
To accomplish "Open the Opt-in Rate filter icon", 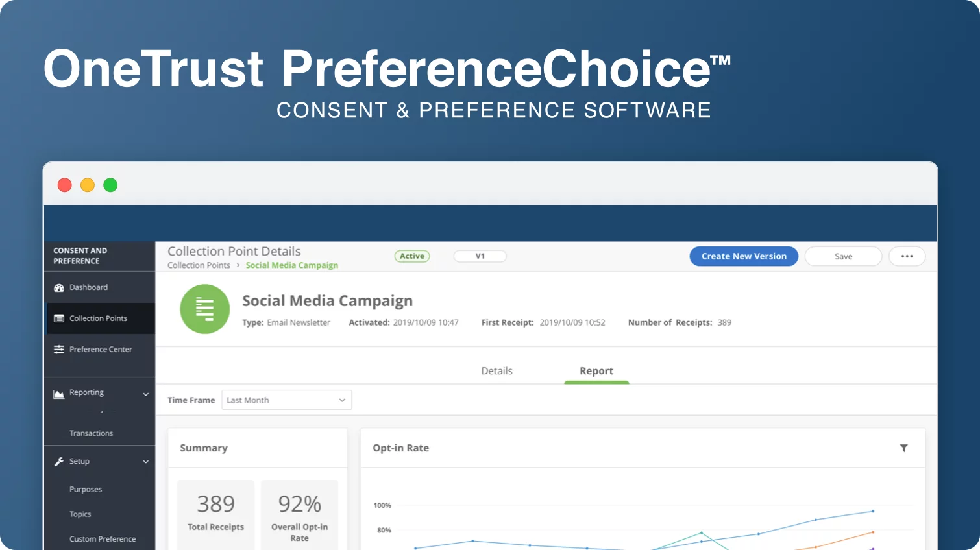I will tap(903, 448).
